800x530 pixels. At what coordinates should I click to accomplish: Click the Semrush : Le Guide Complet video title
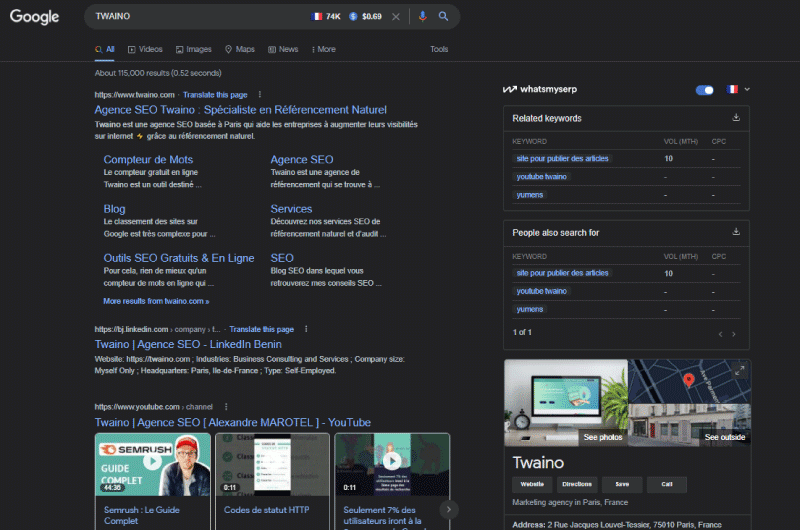coord(141,515)
